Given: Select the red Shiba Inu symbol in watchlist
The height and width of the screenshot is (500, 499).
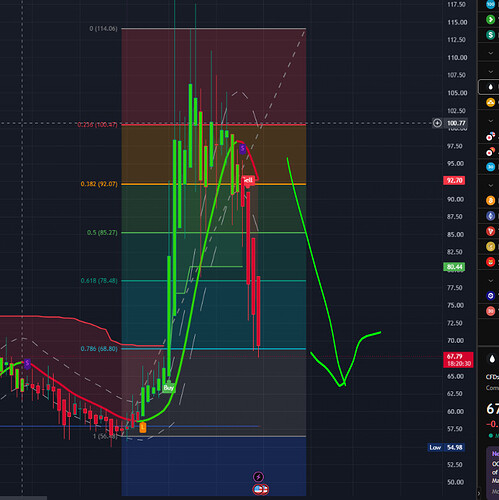Looking at the screenshot, I should tap(490, 262).
